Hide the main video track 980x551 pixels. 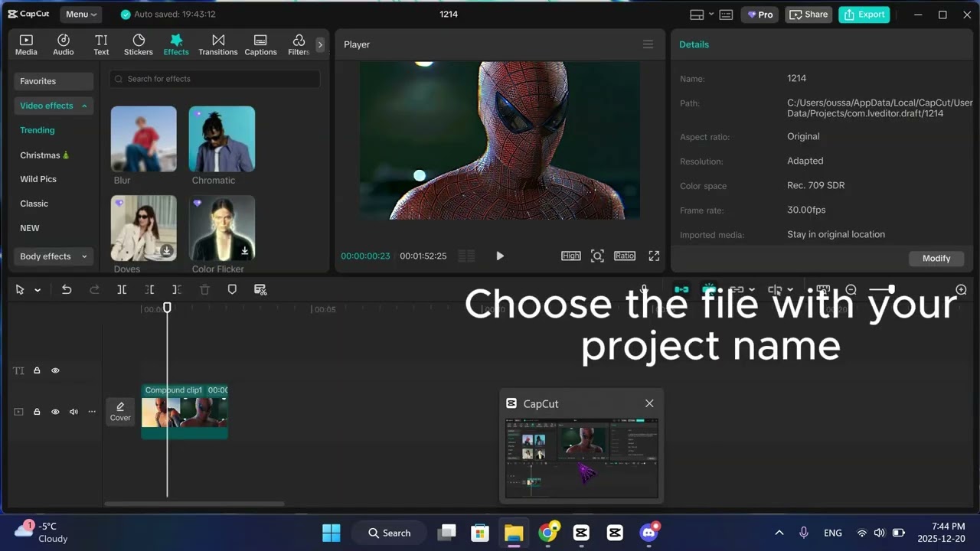(x=55, y=412)
